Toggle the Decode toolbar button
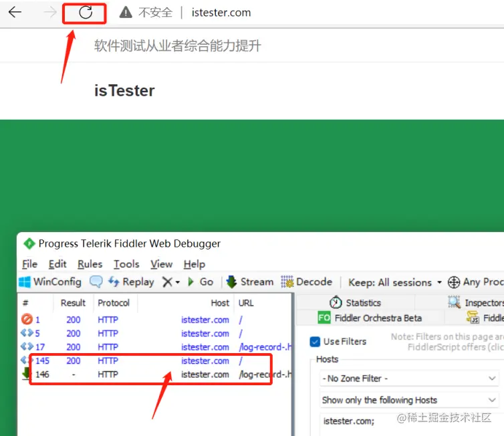This screenshot has height=436, width=504. coord(307,282)
